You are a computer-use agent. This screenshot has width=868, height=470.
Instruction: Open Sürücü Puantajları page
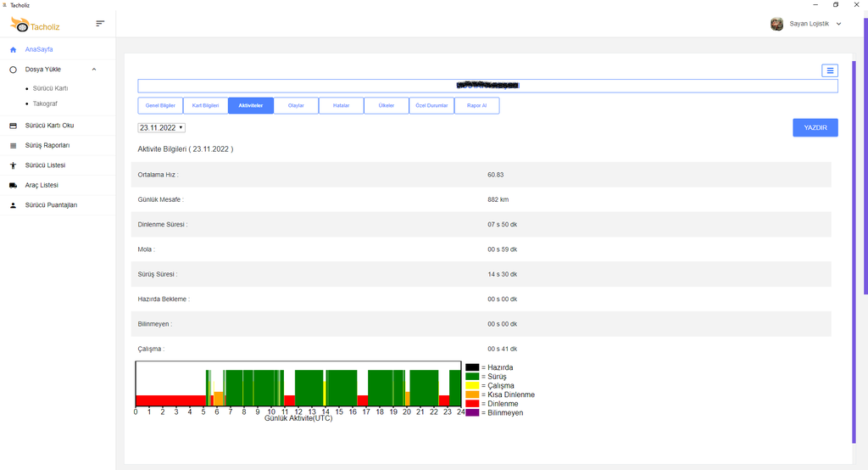(51, 205)
